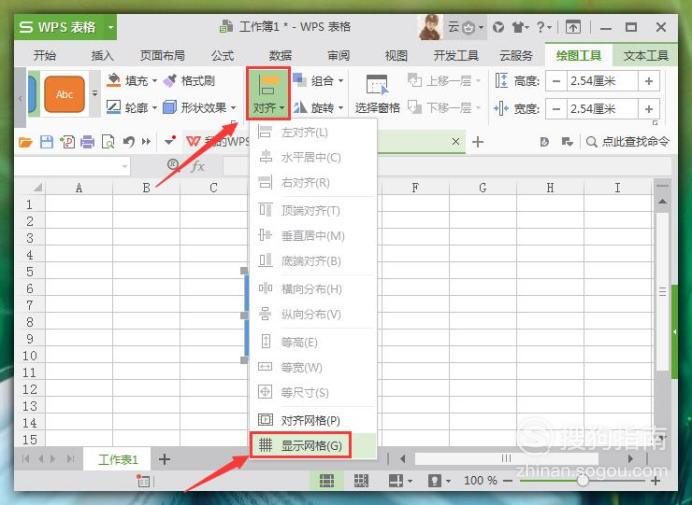The image size is (692, 505).
Task: Click zoom out minus in status bar
Action: 508,481
